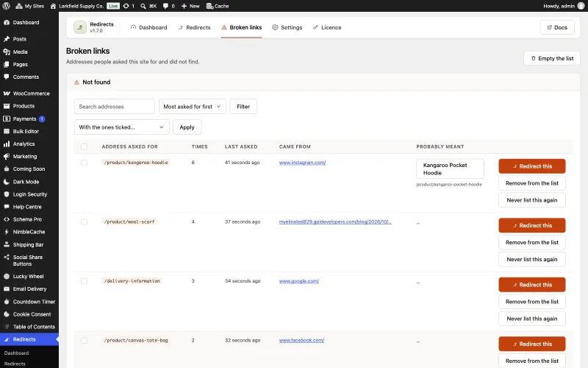Viewport: 588px width, 368px height.
Task: Tick the checkbox for /delivery-information row
Action: coord(84,281)
